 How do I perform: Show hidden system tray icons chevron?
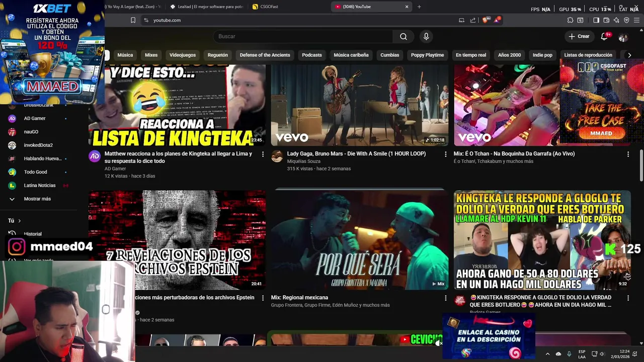[548, 353]
